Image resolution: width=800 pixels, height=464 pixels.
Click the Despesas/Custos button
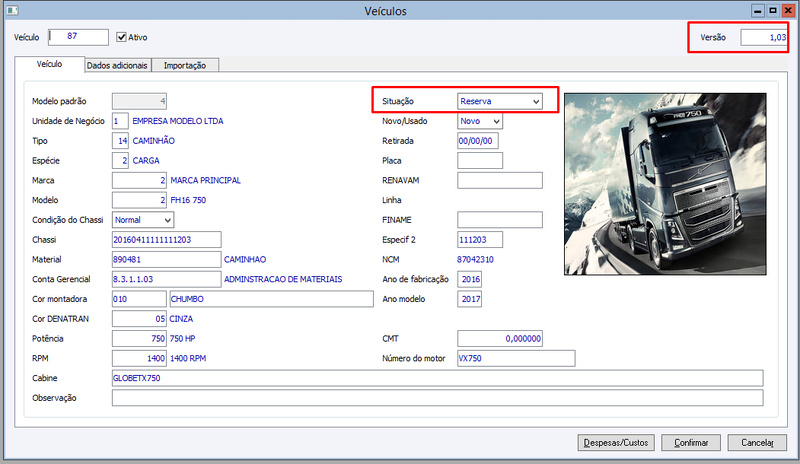pyautogui.click(x=616, y=443)
